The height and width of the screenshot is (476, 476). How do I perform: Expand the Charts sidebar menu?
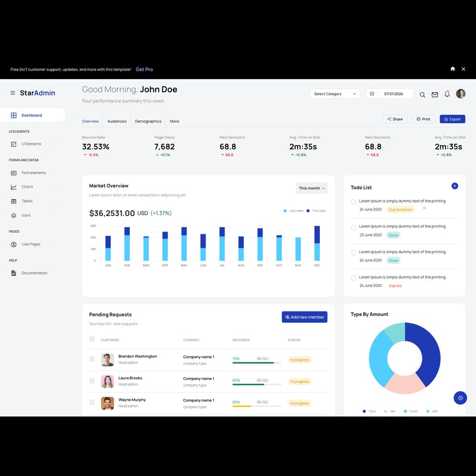[x=28, y=187]
